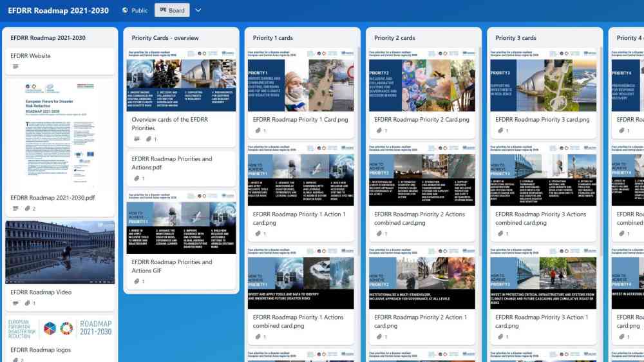
Task: Open EFDRR Roadmap Priorities and Actions.pdf card
Action: [181, 169]
